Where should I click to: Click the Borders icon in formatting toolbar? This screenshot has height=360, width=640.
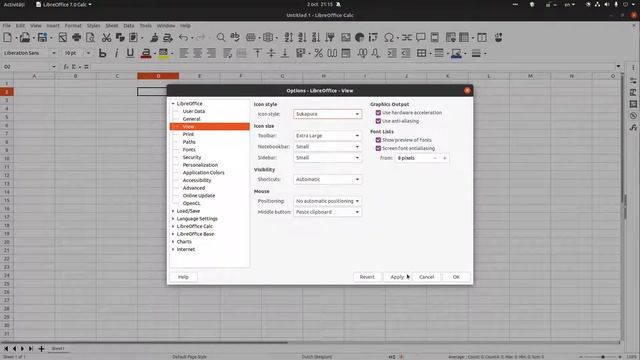[x=422, y=53]
